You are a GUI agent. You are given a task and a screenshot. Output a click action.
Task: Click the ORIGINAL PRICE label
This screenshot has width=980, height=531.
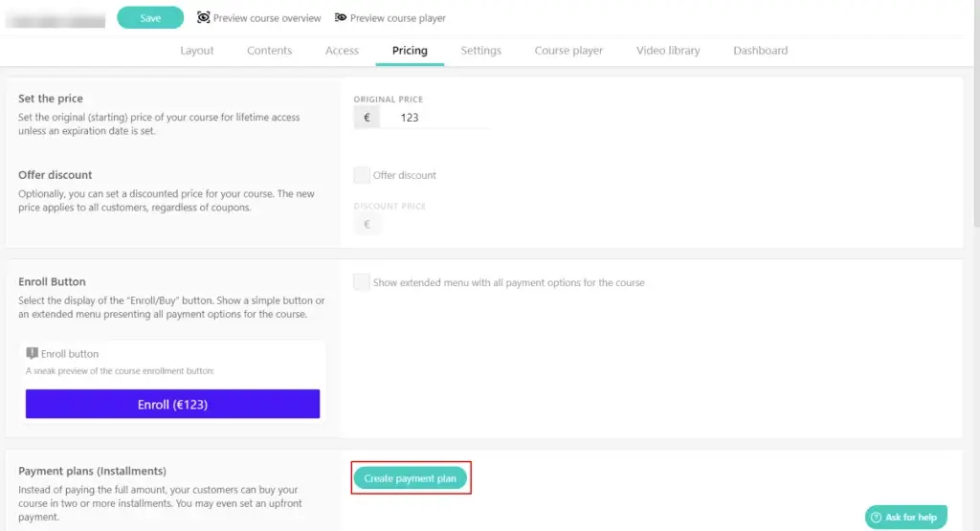(x=389, y=100)
